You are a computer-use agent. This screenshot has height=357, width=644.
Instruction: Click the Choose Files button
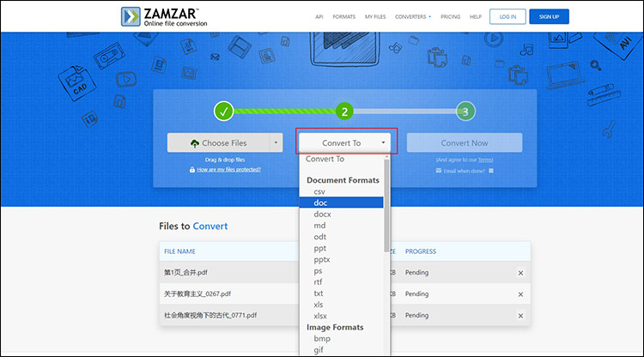tap(218, 142)
